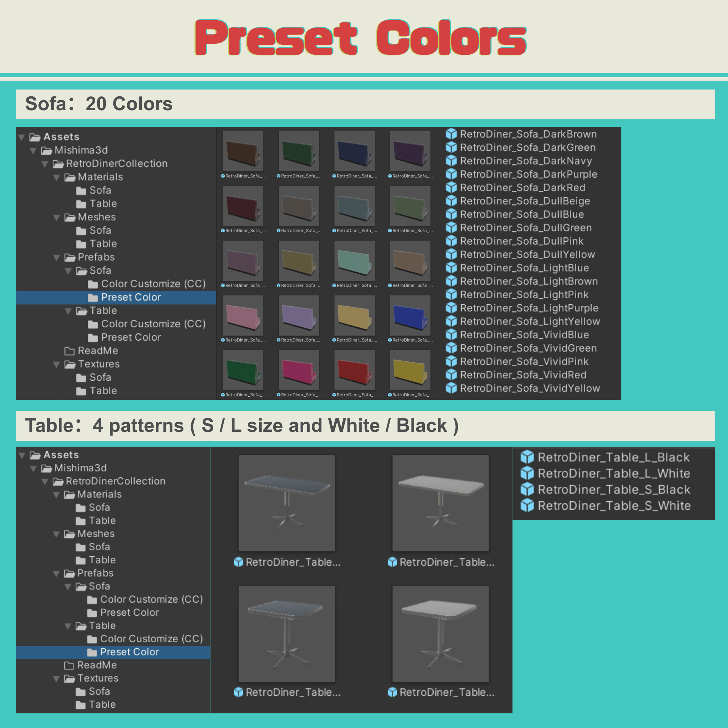728x728 pixels.
Task: Select the dark brown sofa thumbnail
Action: (x=243, y=151)
